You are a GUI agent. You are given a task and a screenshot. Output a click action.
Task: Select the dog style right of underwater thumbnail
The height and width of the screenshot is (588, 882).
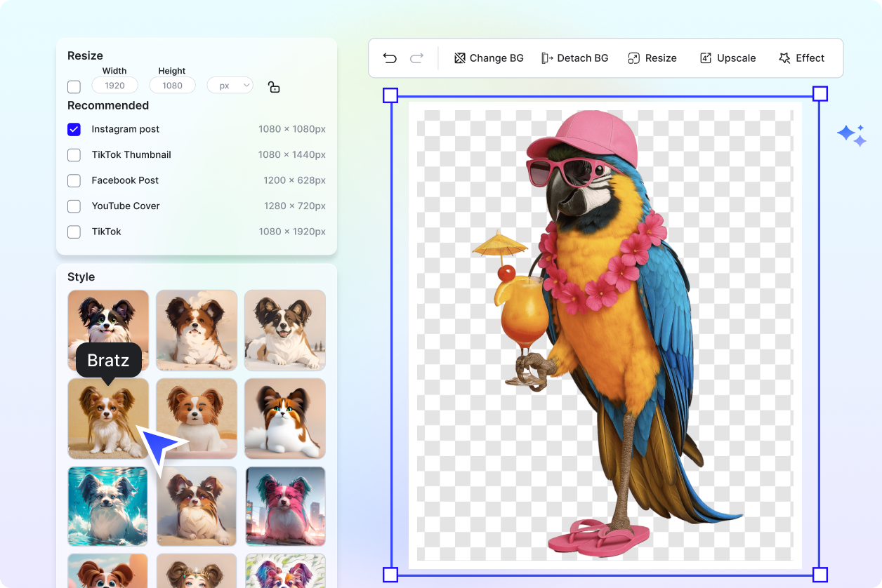[x=197, y=507]
